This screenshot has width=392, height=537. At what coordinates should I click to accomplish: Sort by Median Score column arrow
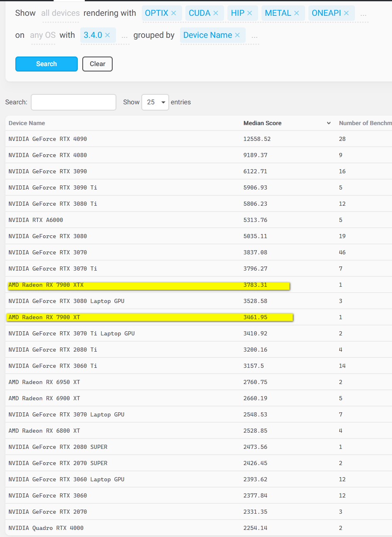pyautogui.click(x=329, y=123)
